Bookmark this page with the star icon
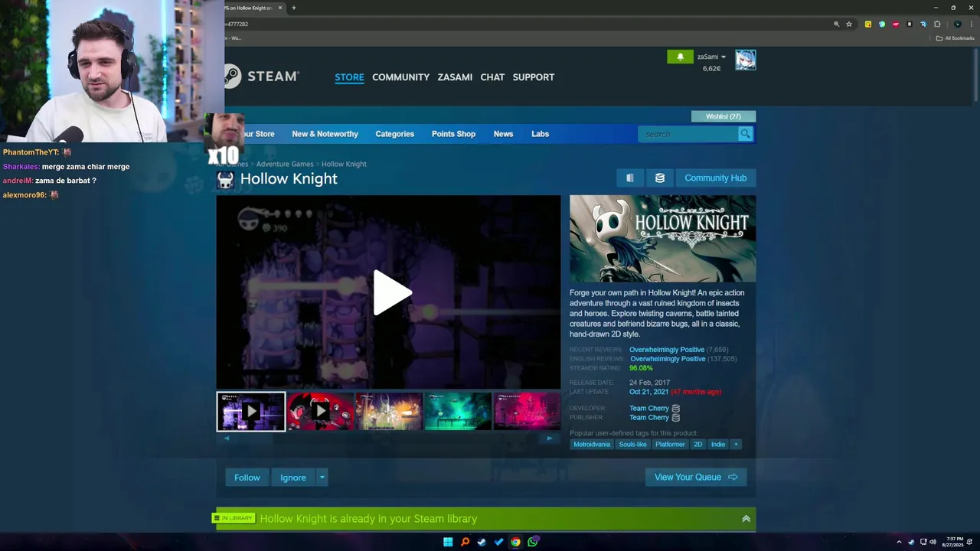Image resolution: width=980 pixels, height=551 pixels. [849, 24]
